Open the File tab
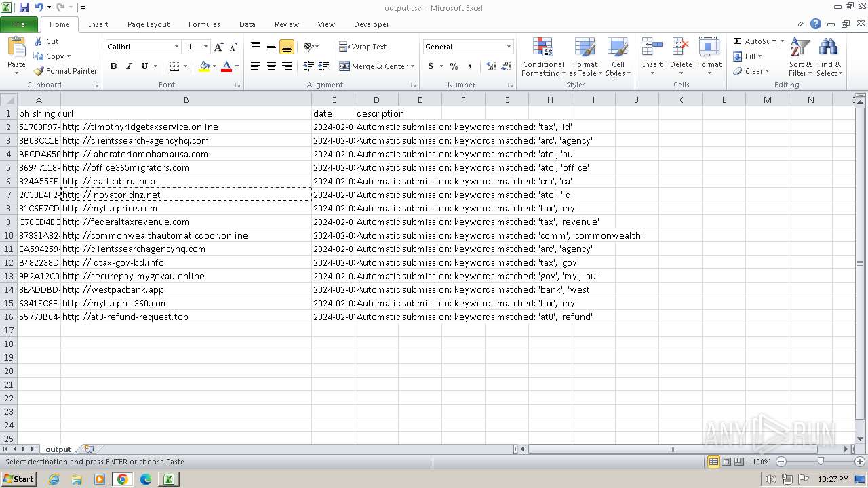868x488 pixels. [x=19, y=24]
